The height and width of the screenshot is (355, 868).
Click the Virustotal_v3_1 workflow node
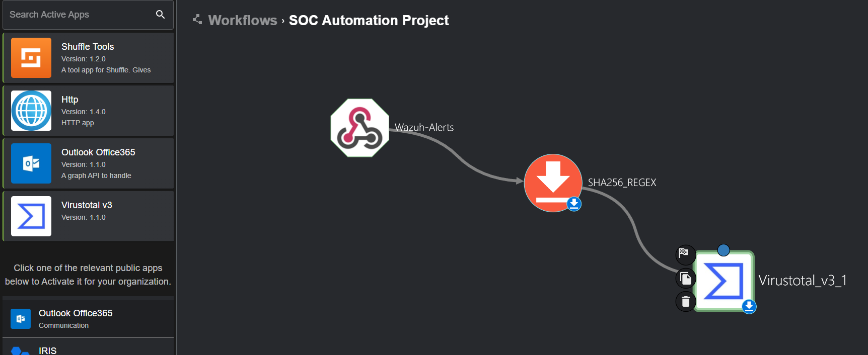coord(723,281)
